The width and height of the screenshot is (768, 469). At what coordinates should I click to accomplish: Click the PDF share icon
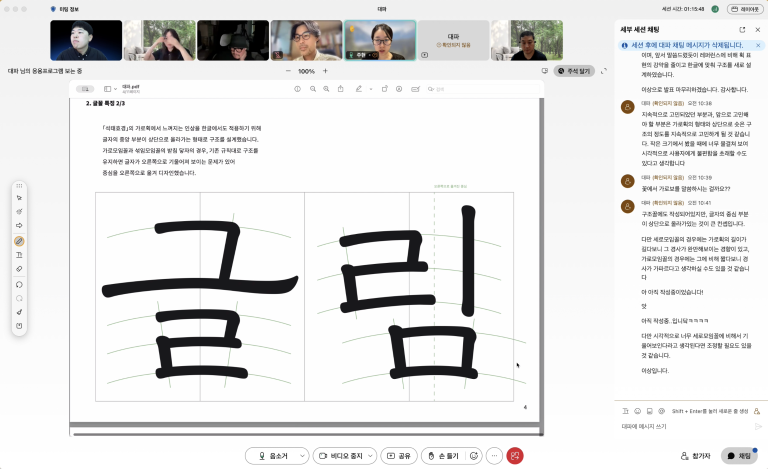(x=340, y=89)
